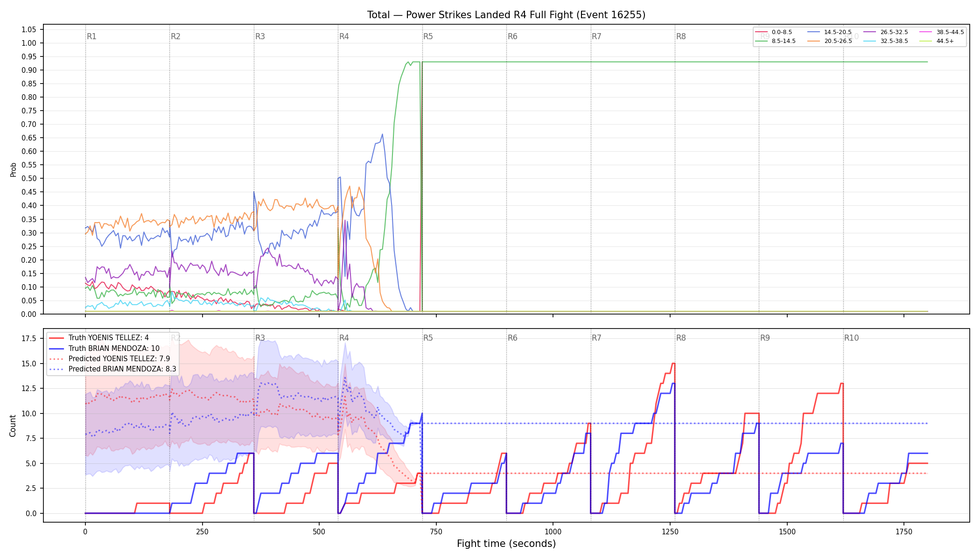Select the '32.5-38.5' legend label
This screenshot has width=980, height=560.
tap(894, 41)
